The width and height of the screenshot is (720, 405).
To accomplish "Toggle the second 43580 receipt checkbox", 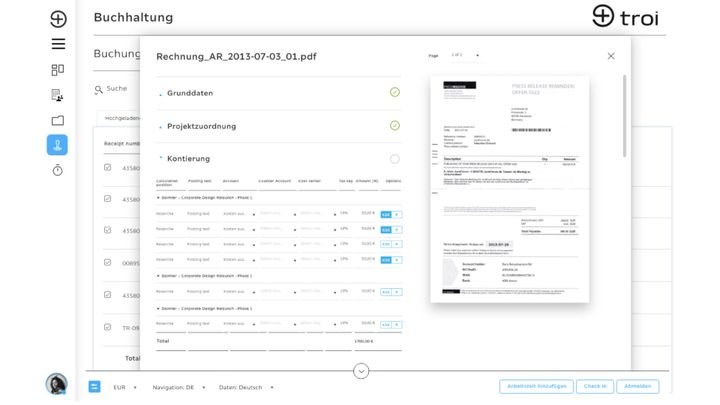I will [x=107, y=198].
